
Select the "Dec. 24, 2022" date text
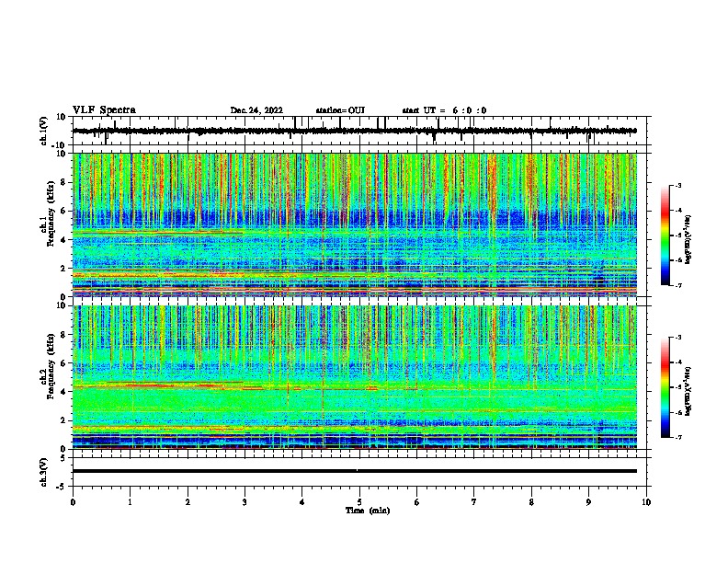pos(256,110)
